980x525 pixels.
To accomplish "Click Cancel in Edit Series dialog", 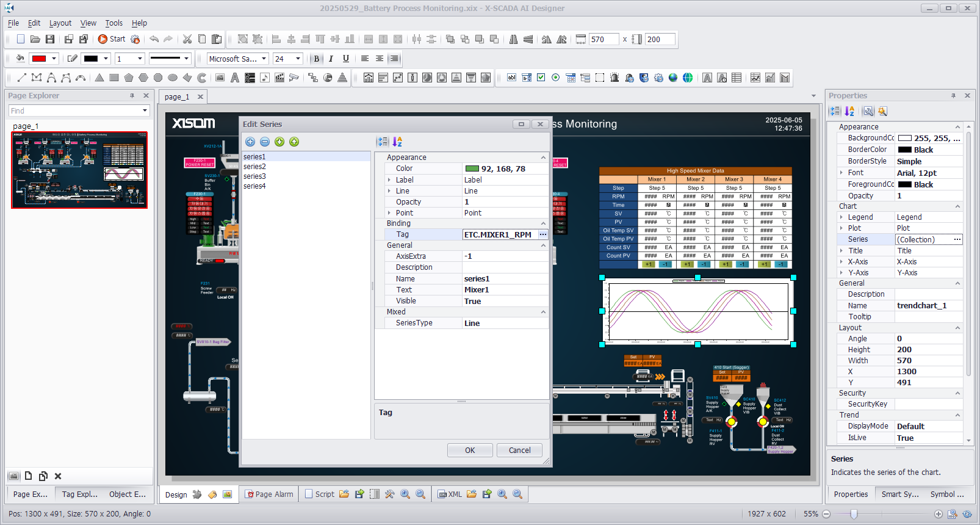I will pos(519,450).
